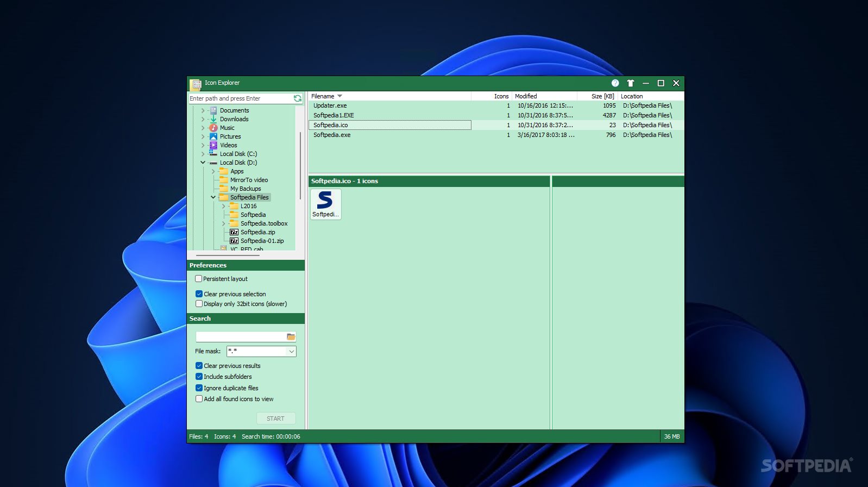Expand the L2016 folder node

tap(224, 206)
